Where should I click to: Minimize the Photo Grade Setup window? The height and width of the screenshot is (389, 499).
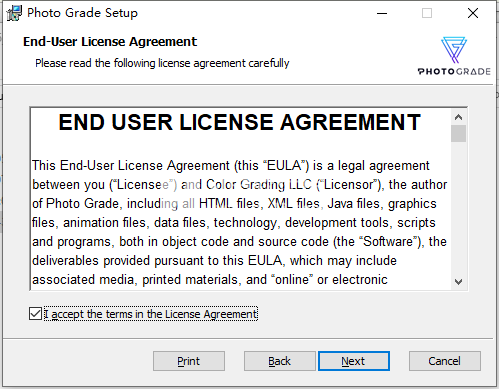click(382, 13)
